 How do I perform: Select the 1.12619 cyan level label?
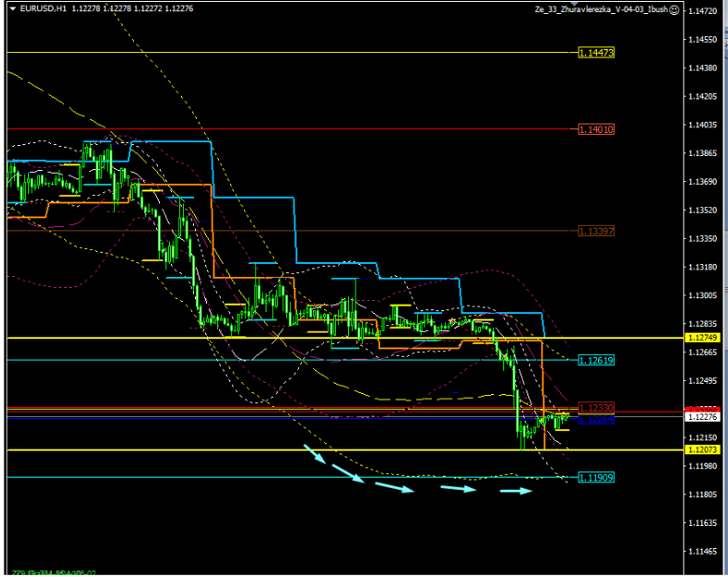[596, 360]
